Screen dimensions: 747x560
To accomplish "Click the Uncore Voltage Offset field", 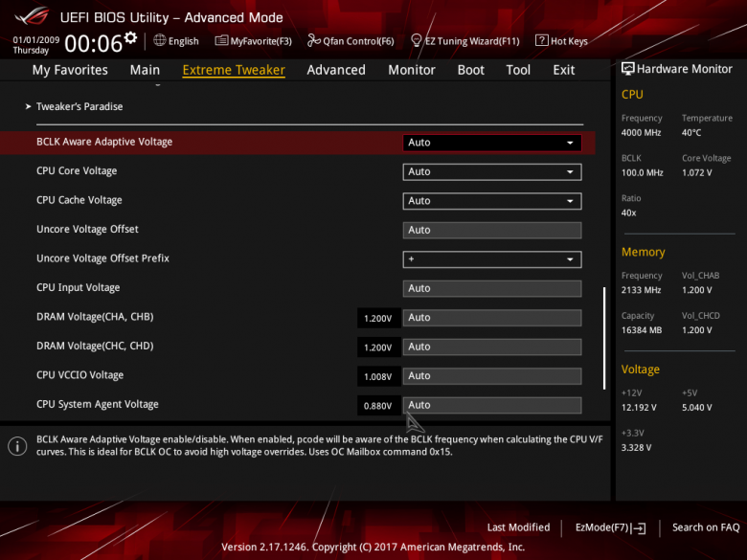I will [x=492, y=230].
